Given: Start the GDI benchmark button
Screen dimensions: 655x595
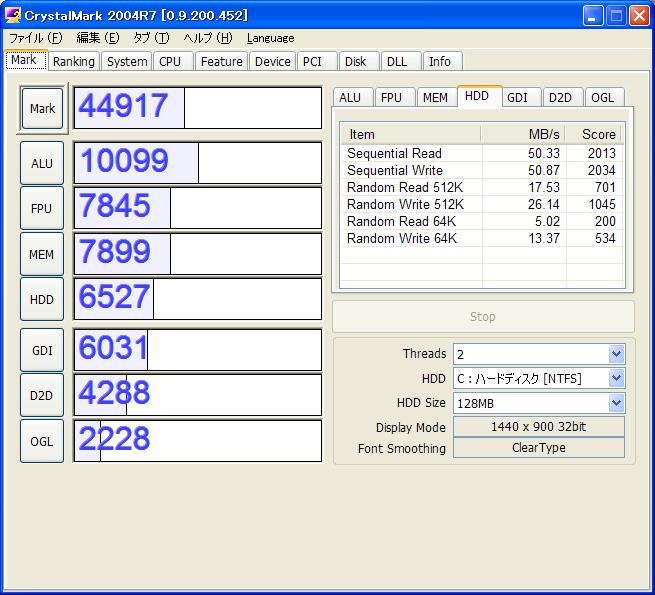Looking at the screenshot, I should click(x=42, y=350).
